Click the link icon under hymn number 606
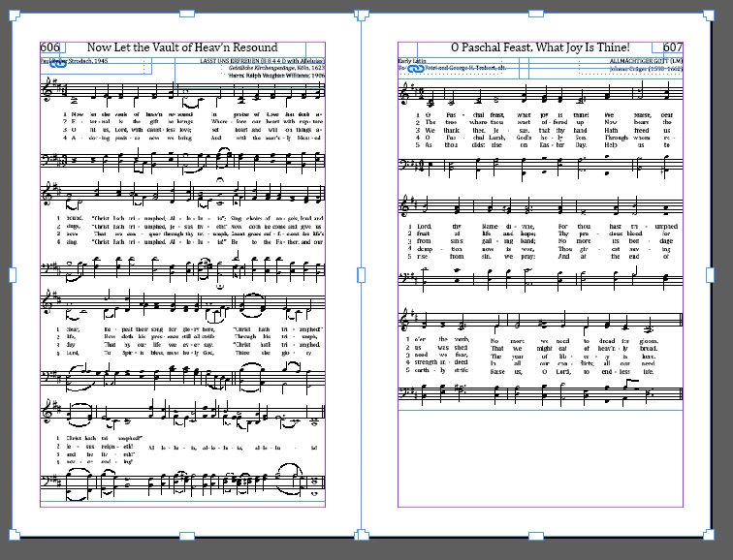This screenshot has height=560, width=733. point(58,64)
